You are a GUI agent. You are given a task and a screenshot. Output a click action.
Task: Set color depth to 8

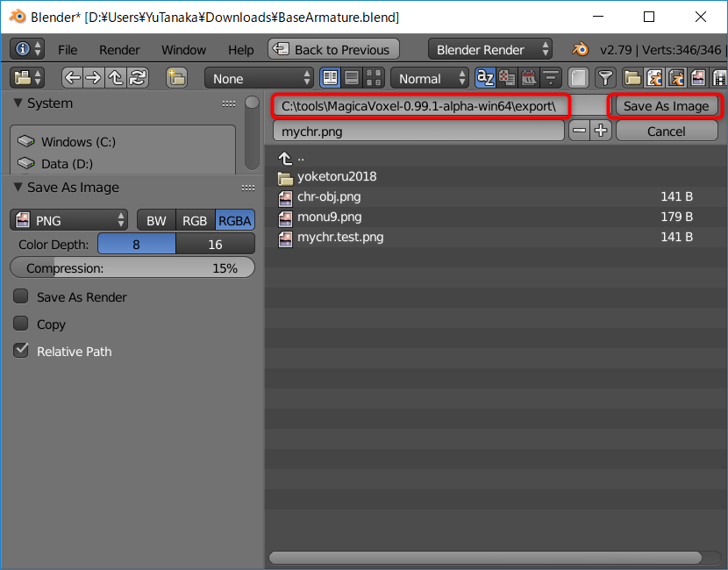pyautogui.click(x=137, y=244)
